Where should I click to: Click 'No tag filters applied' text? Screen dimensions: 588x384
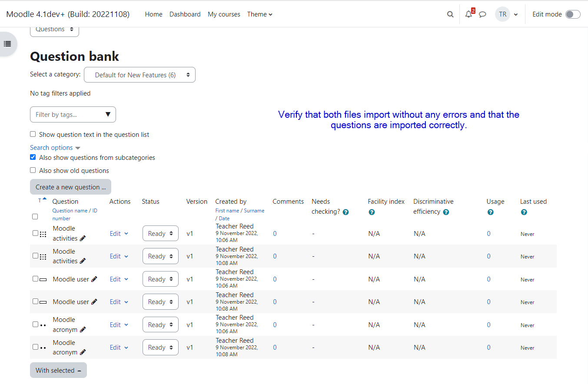pos(60,93)
